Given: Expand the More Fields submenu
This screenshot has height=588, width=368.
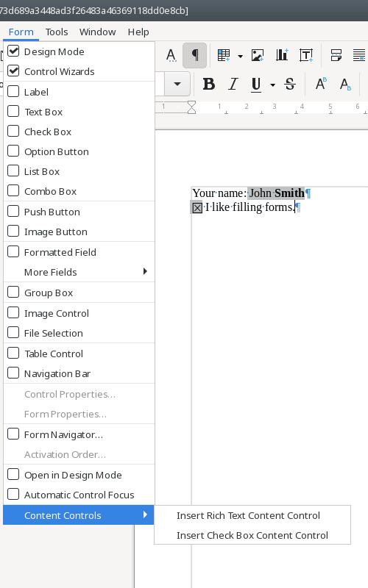Looking at the screenshot, I should 79,272.
